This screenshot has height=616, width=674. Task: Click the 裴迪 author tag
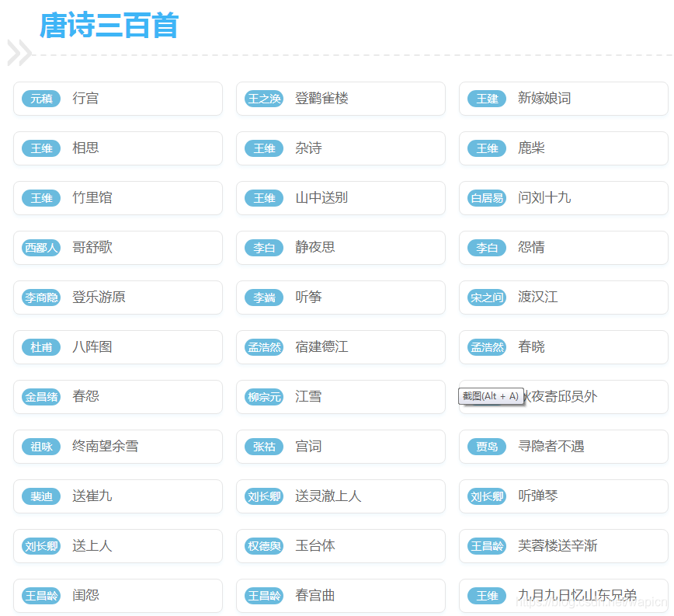coord(41,496)
